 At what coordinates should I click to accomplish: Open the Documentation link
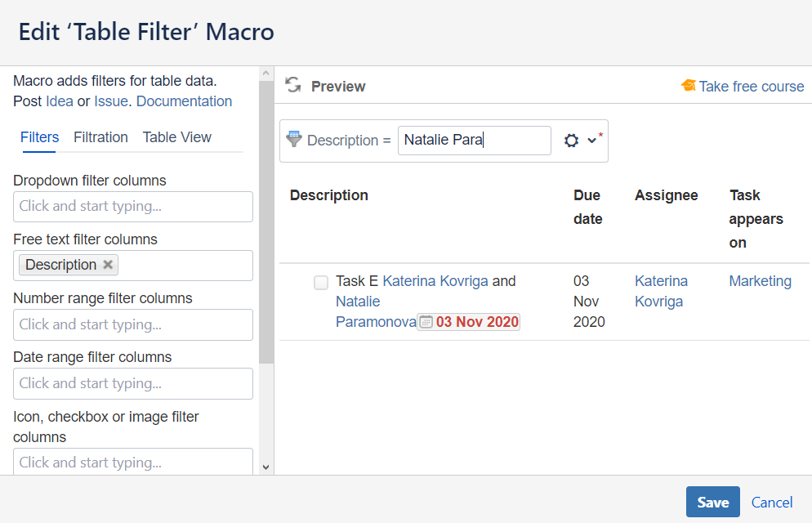tap(184, 101)
